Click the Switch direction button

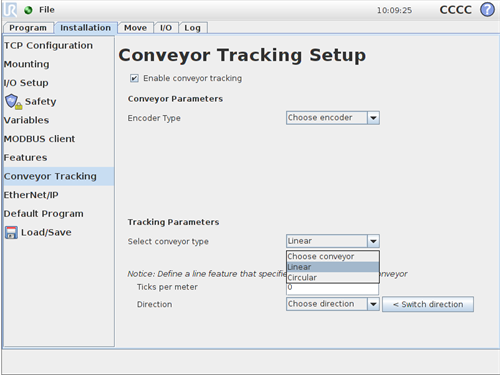pyautogui.click(x=428, y=304)
